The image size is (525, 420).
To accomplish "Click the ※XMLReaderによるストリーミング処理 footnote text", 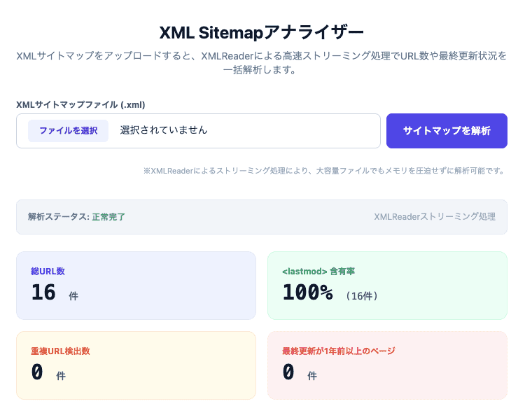I will (324, 171).
